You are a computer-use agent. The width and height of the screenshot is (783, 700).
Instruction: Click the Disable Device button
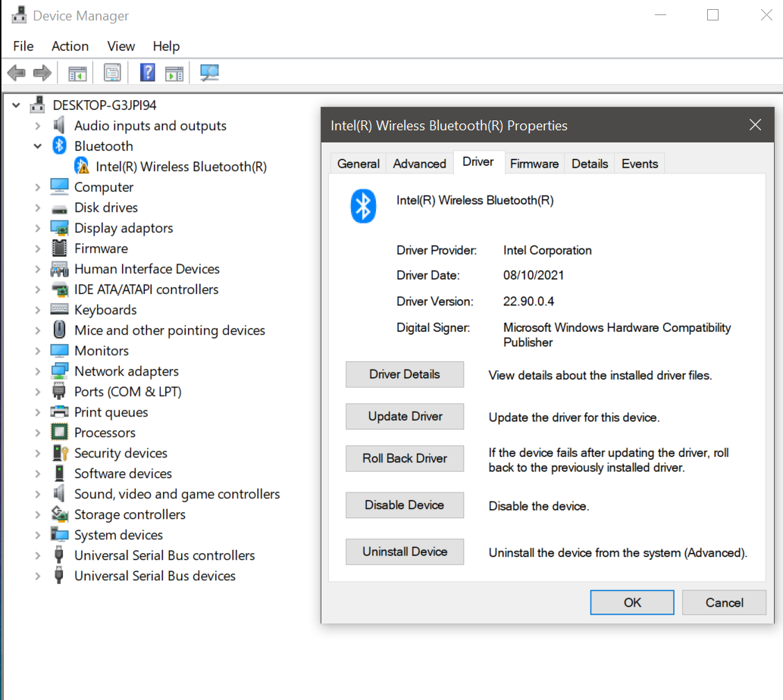(x=405, y=505)
